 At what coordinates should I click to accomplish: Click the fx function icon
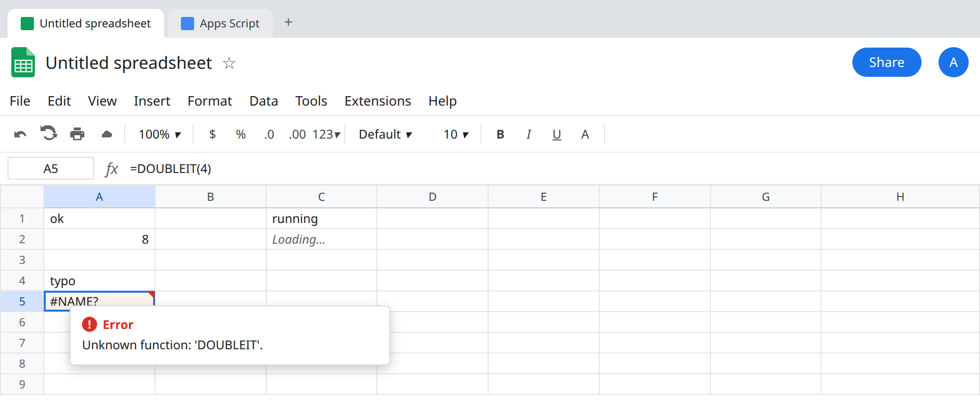tap(112, 168)
